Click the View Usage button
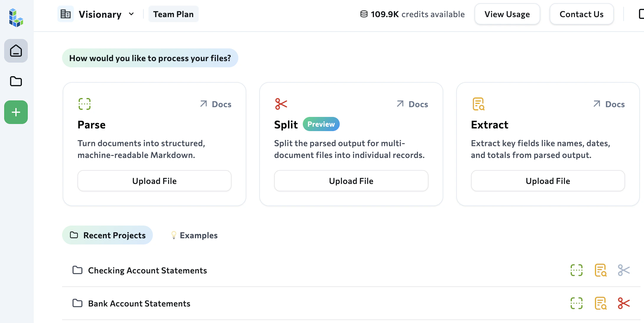Viewport: 644px width, 323px height. point(507,14)
